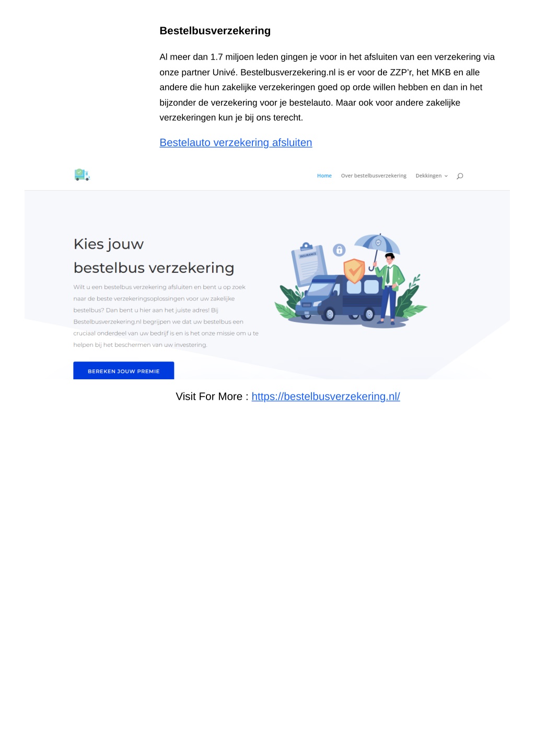Open the https://bestelbusverzekering.nl/ link

click(326, 397)
